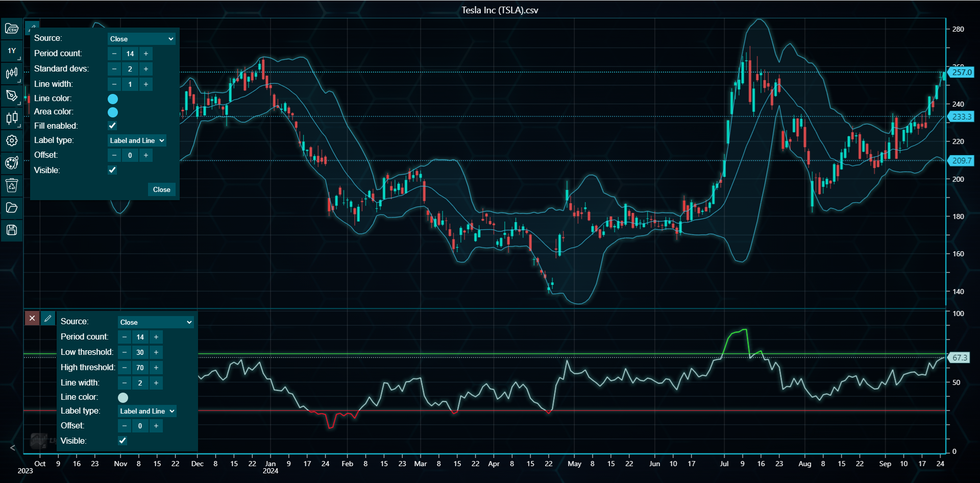
Task: Click the open folder icon
Action: (12, 207)
